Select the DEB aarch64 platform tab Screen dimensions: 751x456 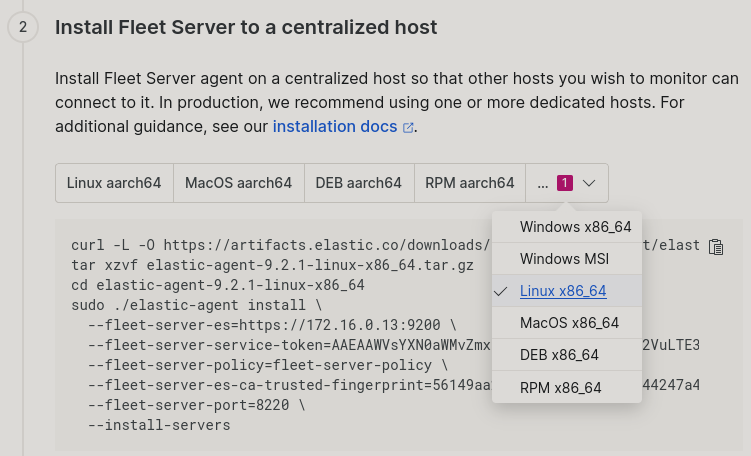(359, 183)
